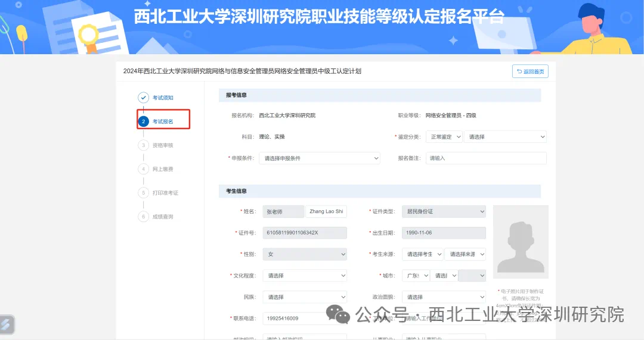The width and height of the screenshot is (644, 340).
Task: Open the 城市 second dropdown 请选择
Action: tap(444, 276)
